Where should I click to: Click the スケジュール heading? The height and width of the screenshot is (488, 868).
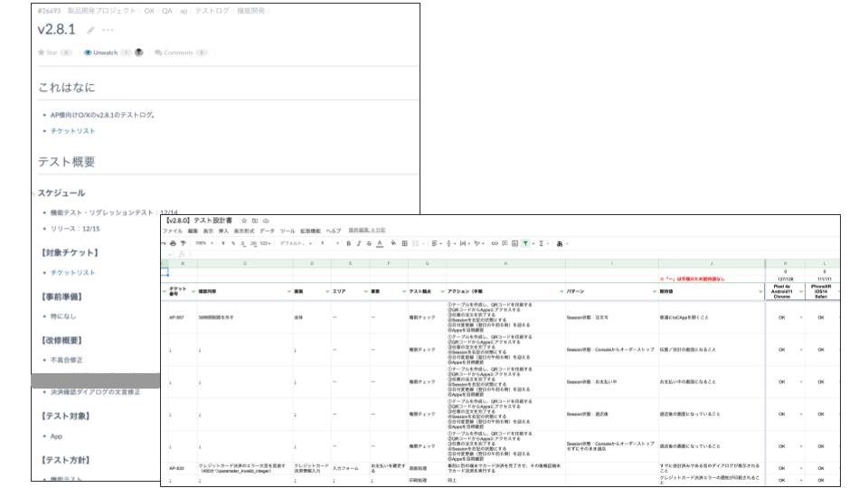click(x=61, y=193)
